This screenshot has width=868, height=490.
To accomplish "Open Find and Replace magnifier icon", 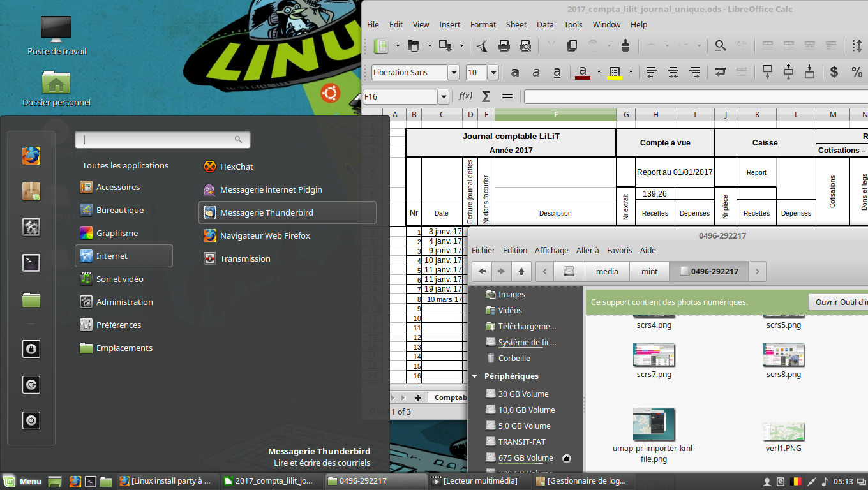I will [720, 45].
